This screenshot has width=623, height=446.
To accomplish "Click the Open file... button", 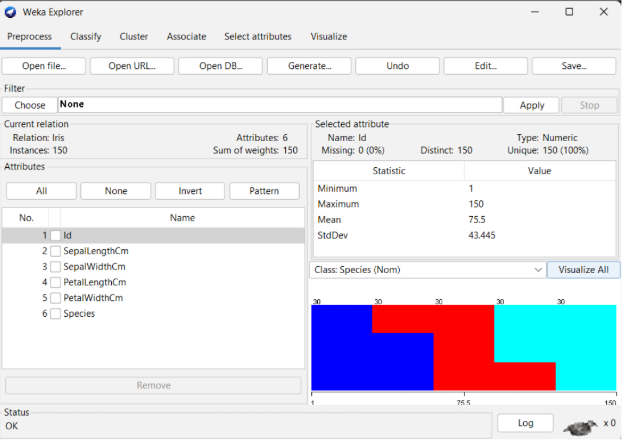I will pyautogui.click(x=44, y=66).
